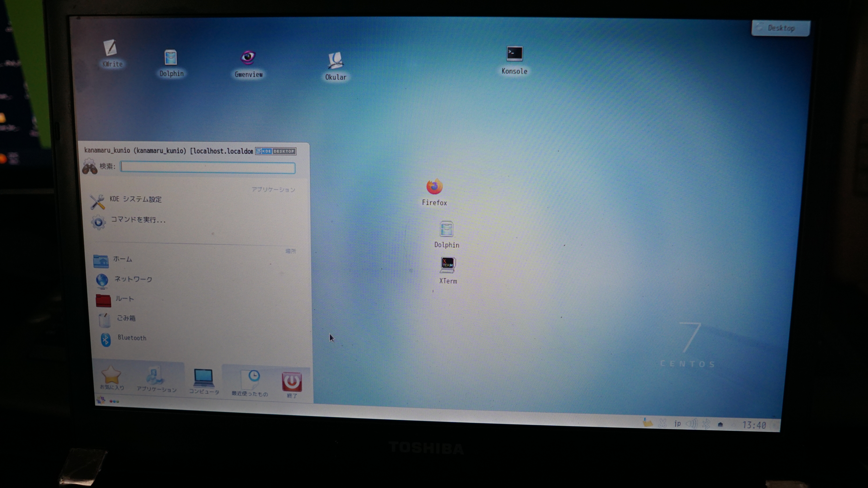The height and width of the screenshot is (488, 868).
Task: Open the Dolphin icon below Firefox
Action: [447, 235]
